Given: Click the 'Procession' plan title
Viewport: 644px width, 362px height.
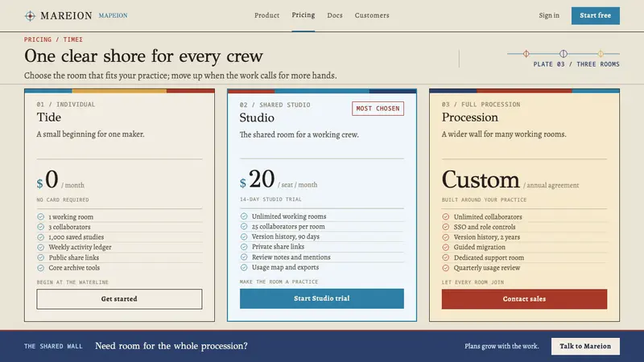Looking at the screenshot, I should coord(470,117).
